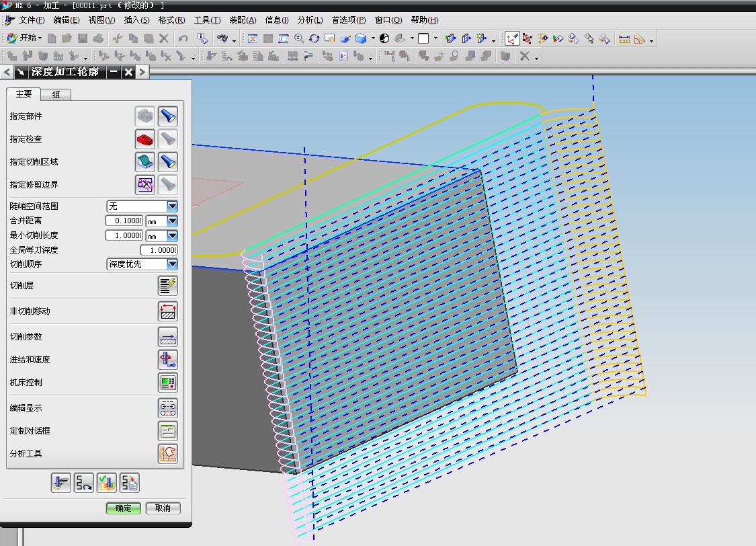Open the Assemblies (装配) menu
The width and height of the screenshot is (756, 546).
coord(243,19)
